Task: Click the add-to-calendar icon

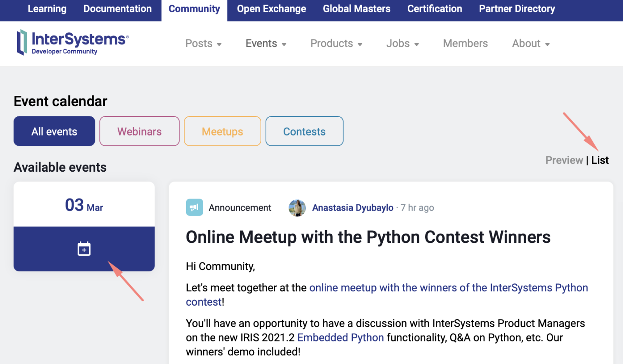Action: tap(84, 249)
